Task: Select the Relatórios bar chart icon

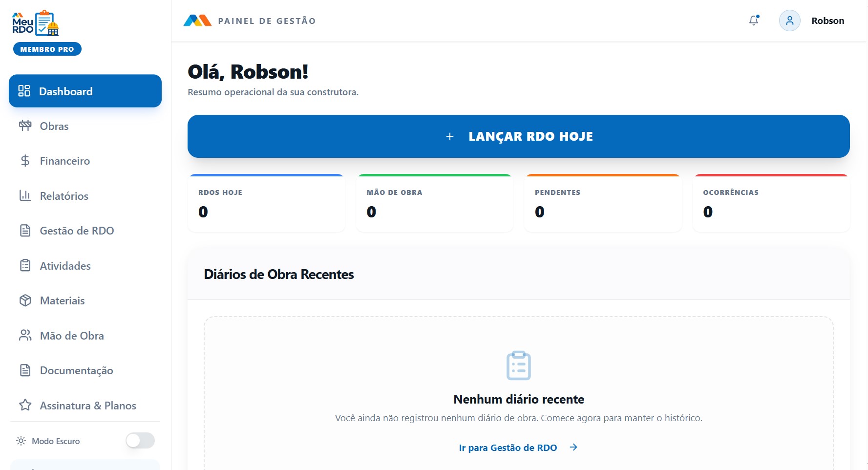Action: pos(25,196)
